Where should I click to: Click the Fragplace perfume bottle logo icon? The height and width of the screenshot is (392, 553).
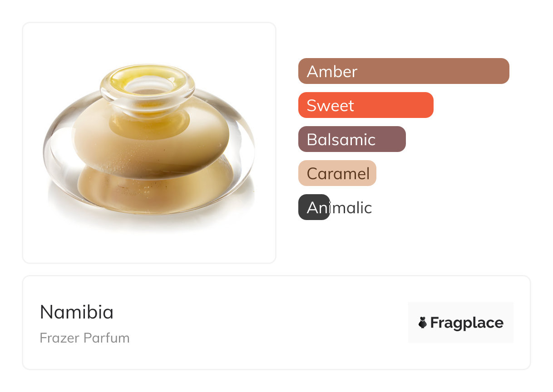pyautogui.click(x=423, y=323)
